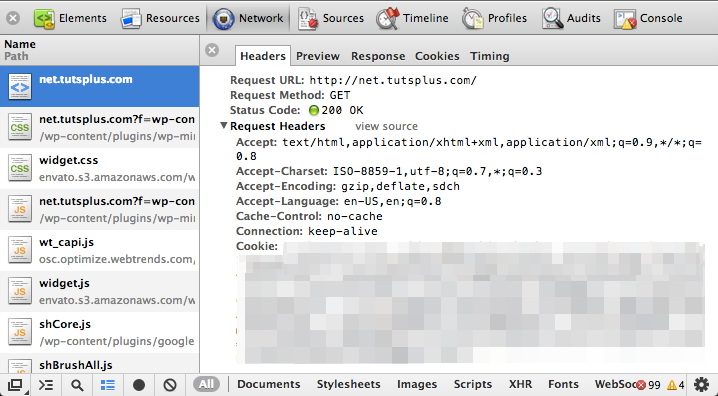The height and width of the screenshot is (396, 718).
Task: Select the widget.css request
Action: point(100,168)
